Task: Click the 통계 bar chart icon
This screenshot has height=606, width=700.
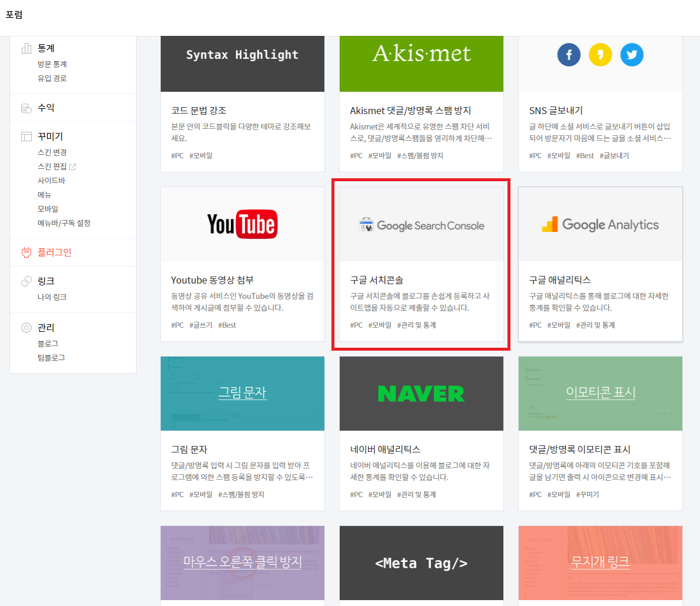Action: [x=26, y=48]
